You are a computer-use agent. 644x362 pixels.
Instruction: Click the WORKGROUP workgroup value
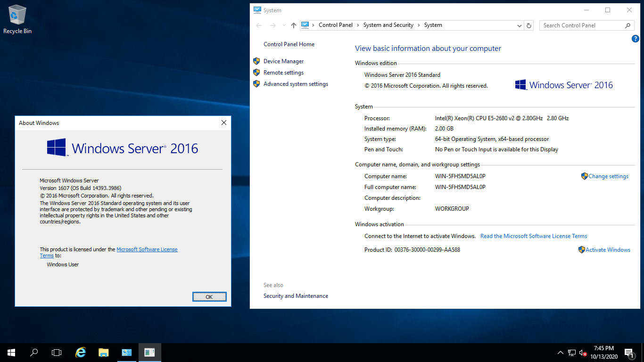tap(452, 209)
